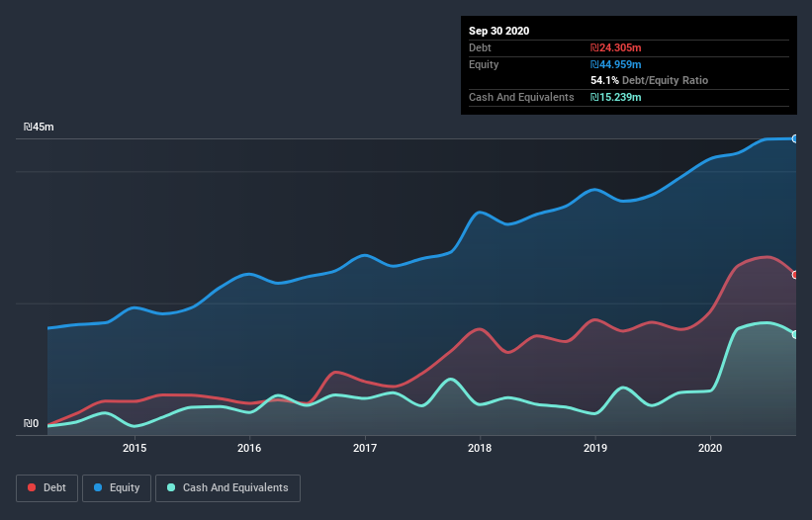
Task: Click the 2019 x-axis label
Action: [595, 448]
